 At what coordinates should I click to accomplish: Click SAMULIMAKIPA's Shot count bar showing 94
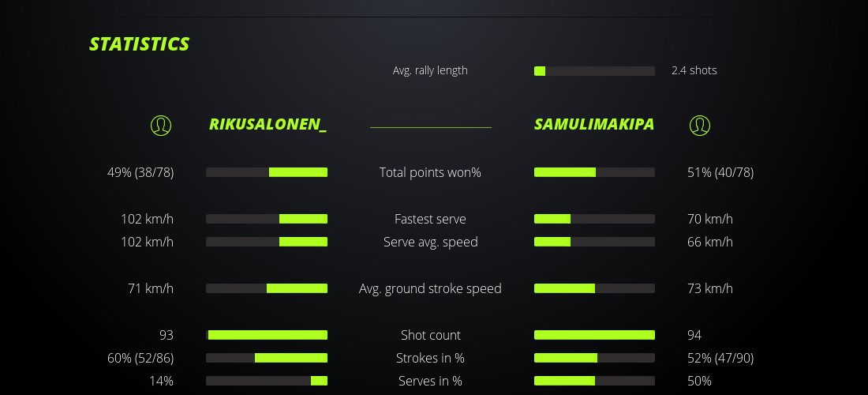pyautogui.click(x=594, y=335)
